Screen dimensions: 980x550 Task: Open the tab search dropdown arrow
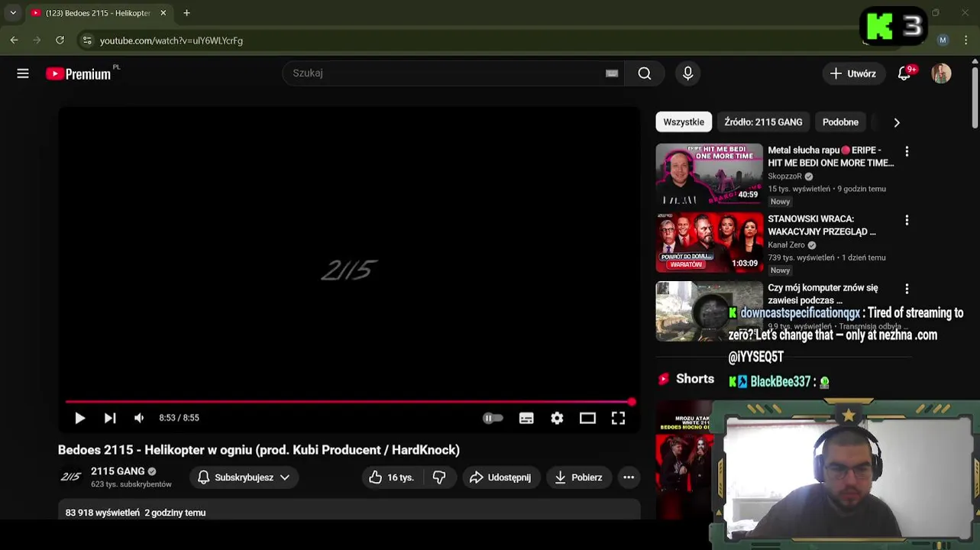[13, 13]
